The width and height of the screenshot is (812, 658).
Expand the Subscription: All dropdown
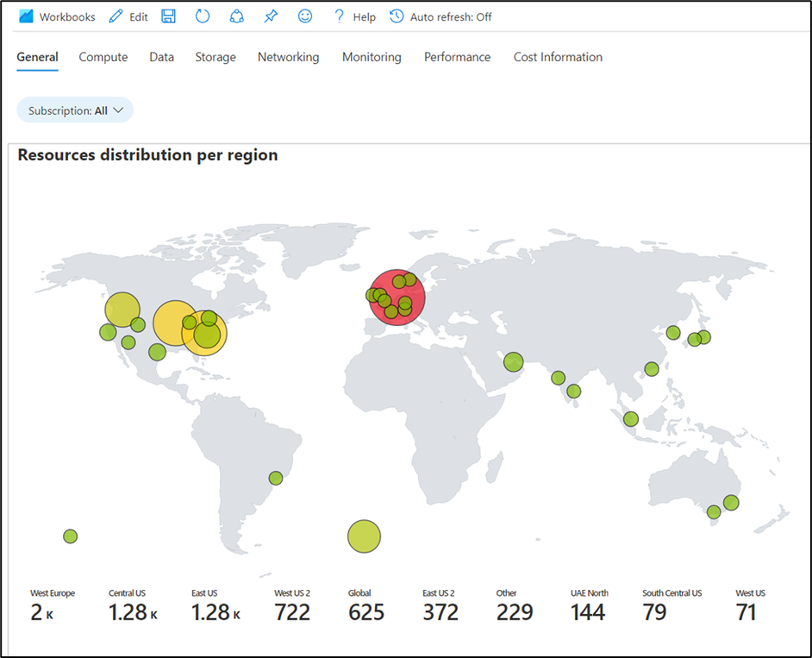(x=75, y=110)
